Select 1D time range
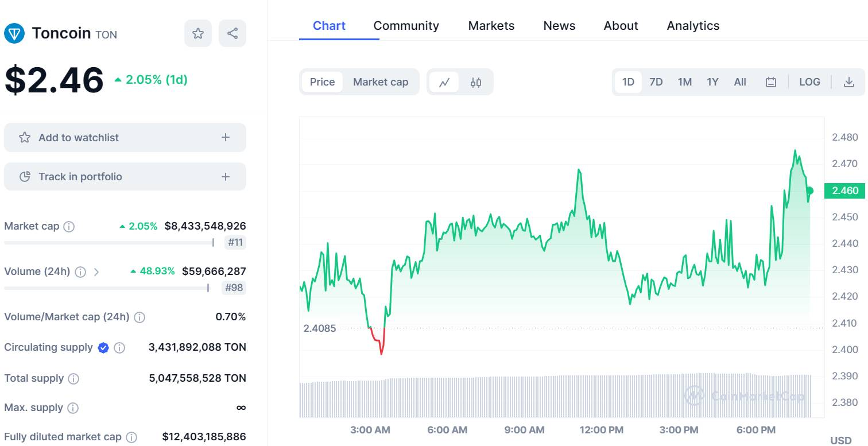Viewport: 868px width, 446px height. point(629,82)
